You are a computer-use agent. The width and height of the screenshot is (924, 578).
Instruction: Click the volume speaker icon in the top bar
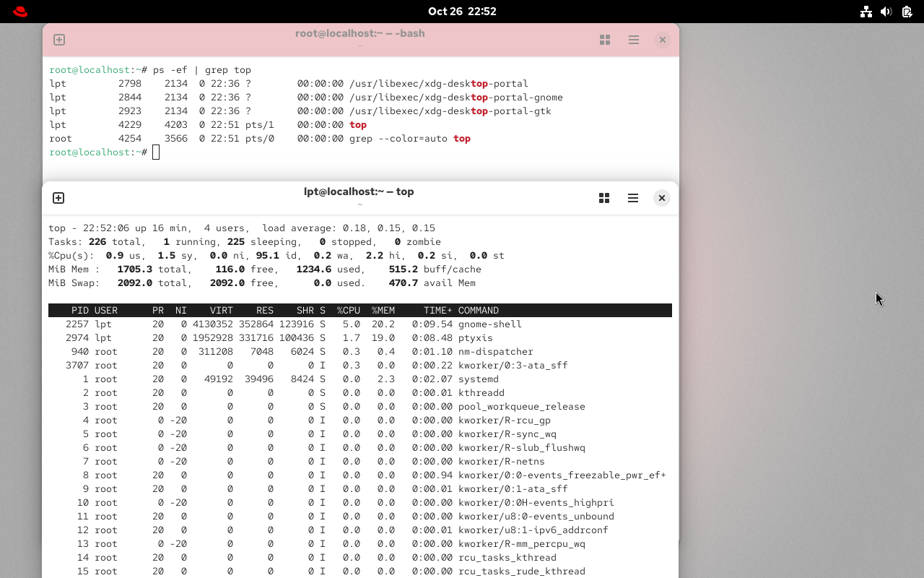[886, 12]
